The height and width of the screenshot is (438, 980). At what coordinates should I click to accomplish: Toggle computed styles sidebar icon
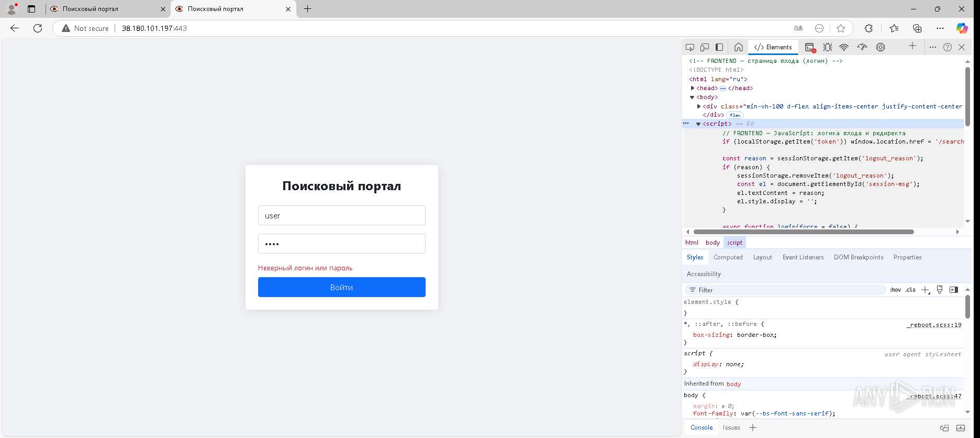tap(954, 290)
